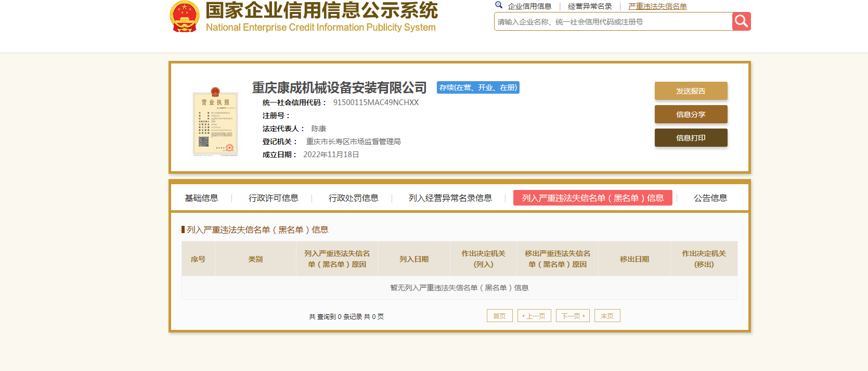
Task: Click the empty notice 暂无列入严重违法失信名单（黑名单）信息
Action: [x=459, y=288]
